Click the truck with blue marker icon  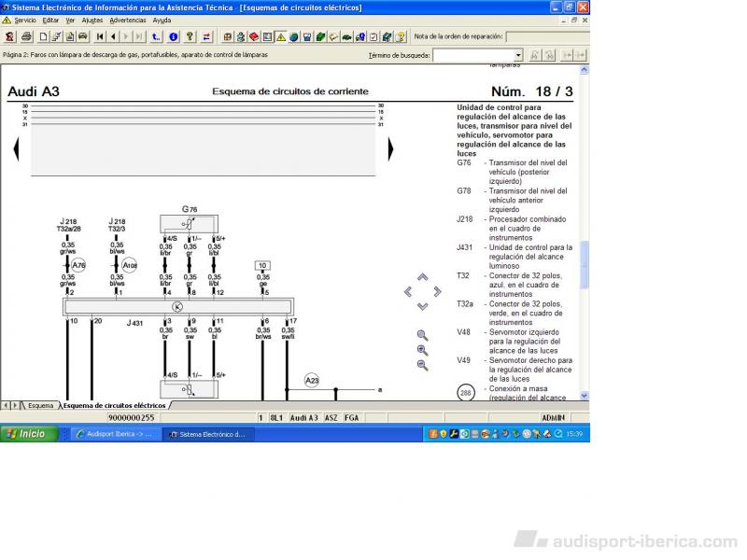click(x=360, y=36)
